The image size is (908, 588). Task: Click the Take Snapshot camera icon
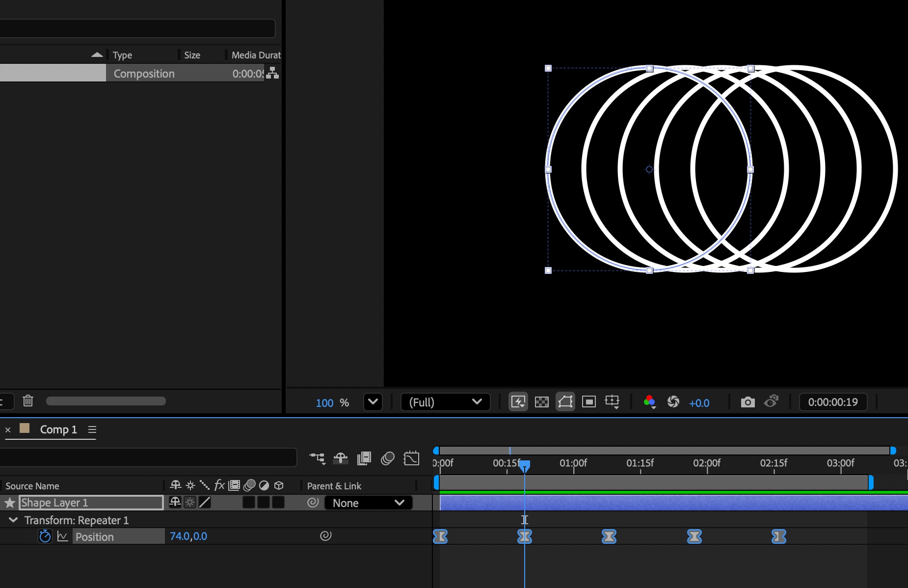tap(748, 402)
